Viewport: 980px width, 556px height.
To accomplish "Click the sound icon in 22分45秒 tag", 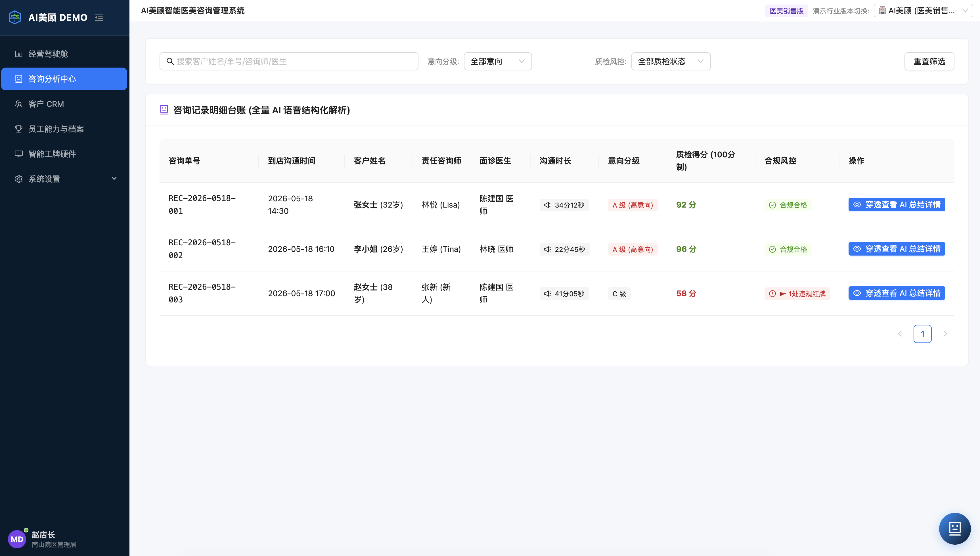I will [547, 249].
